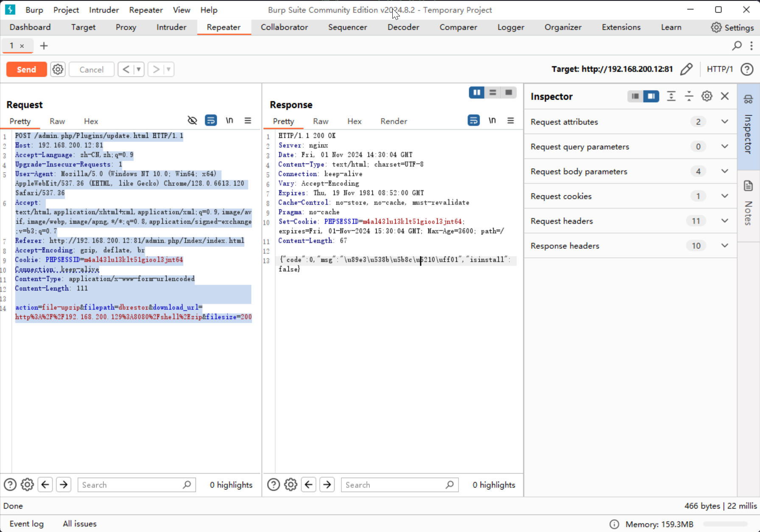Viewport: 760px width, 532px height.
Task: Toggle show newline characters in Request
Action: pos(229,120)
